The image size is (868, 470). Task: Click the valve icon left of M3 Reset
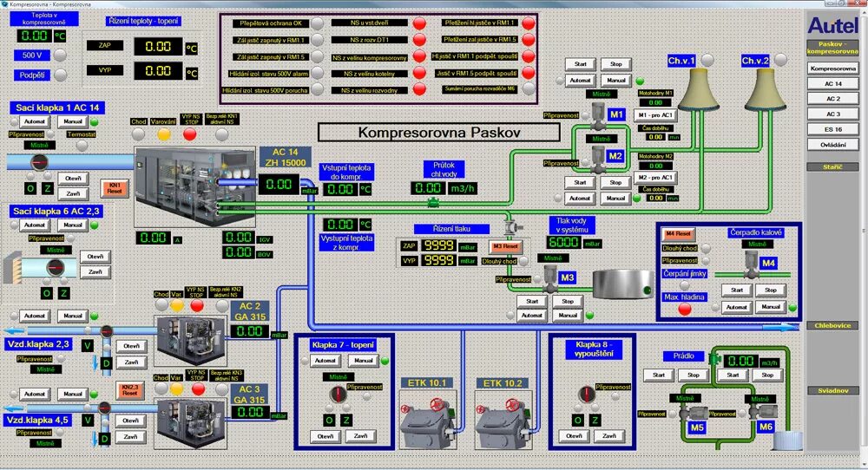pyautogui.click(x=514, y=227)
